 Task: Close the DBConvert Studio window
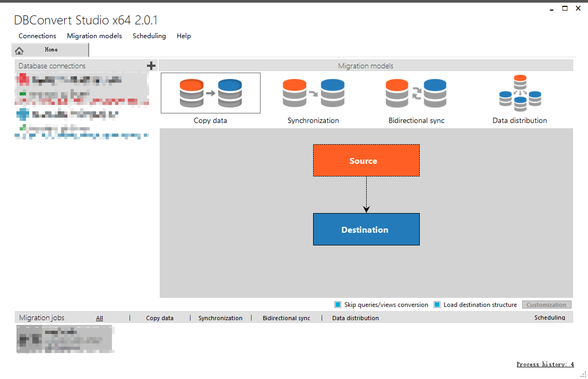[578, 8]
